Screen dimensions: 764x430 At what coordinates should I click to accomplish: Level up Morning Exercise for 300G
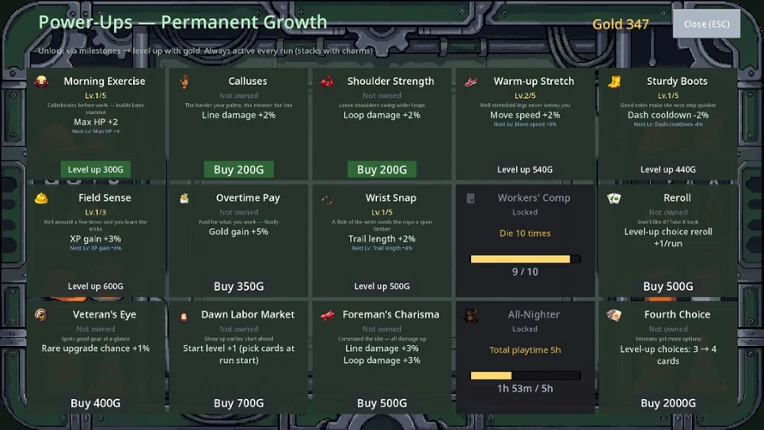pyautogui.click(x=96, y=169)
